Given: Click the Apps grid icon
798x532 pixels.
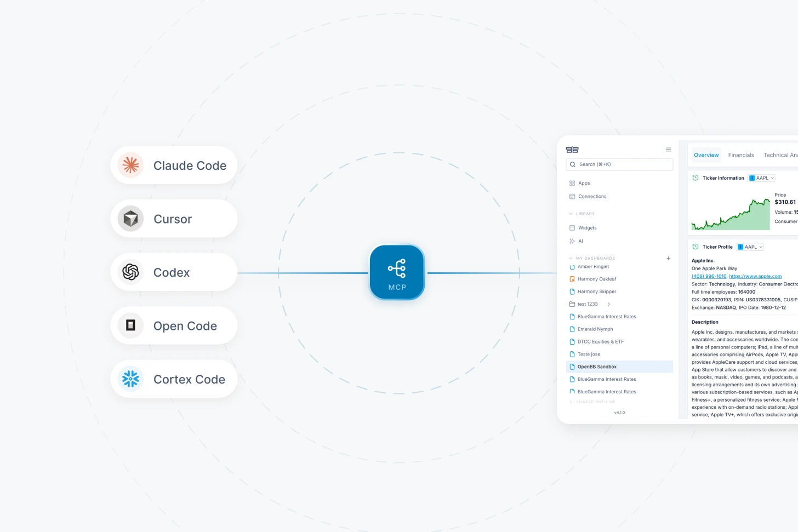Looking at the screenshot, I should point(572,183).
